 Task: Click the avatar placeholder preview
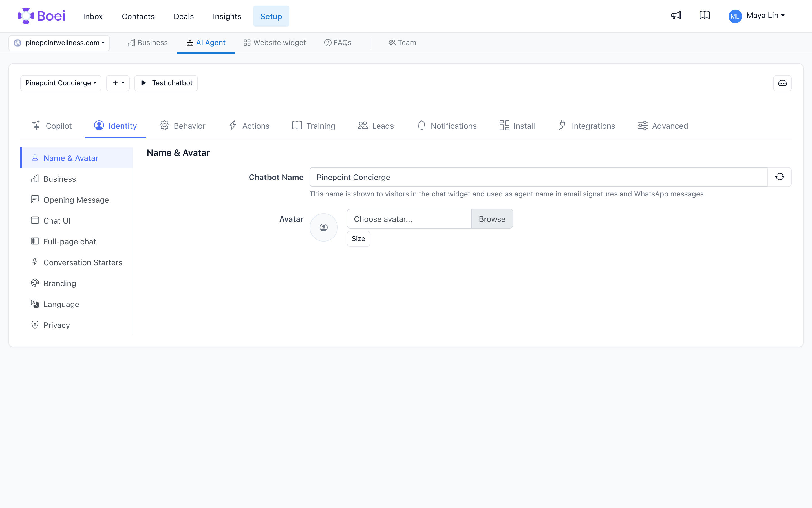click(323, 227)
